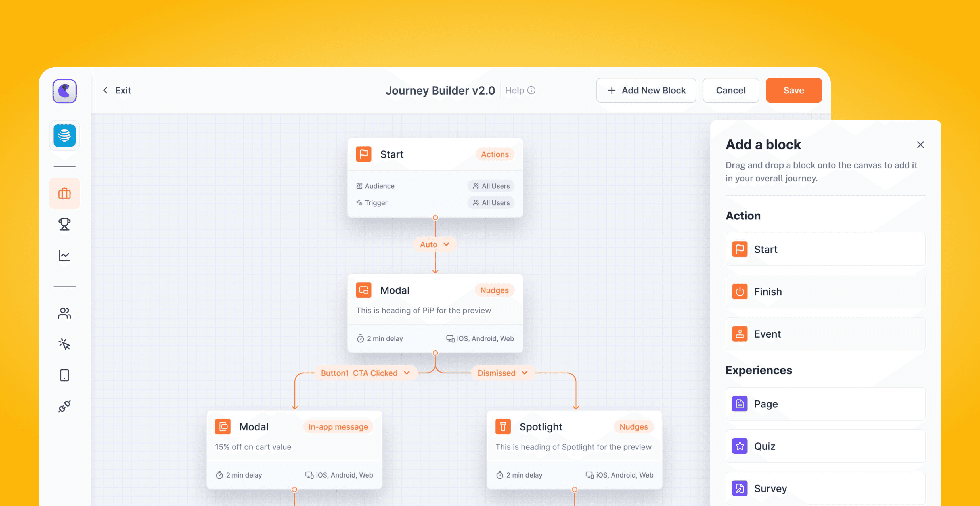The height and width of the screenshot is (506, 980).
Task: Click the blue AT&T workspace icon
Action: pos(64,135)
